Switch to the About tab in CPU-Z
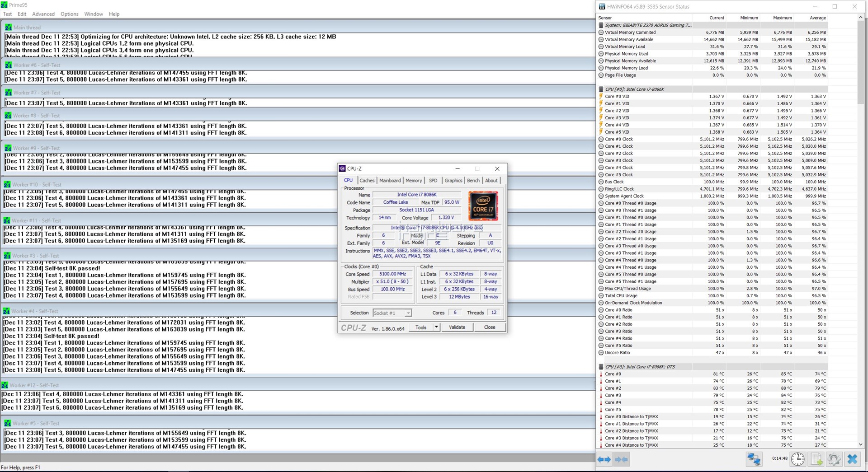This screenshot has width=868, height=472. (x=491, y=181)
